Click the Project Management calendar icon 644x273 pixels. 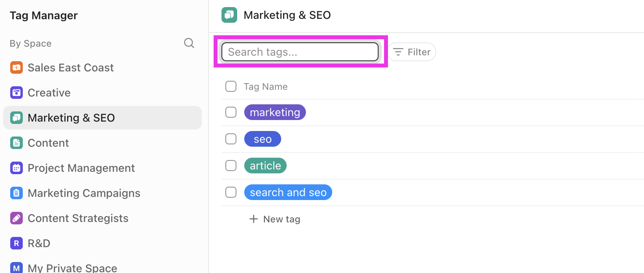[x=16, y=168]
